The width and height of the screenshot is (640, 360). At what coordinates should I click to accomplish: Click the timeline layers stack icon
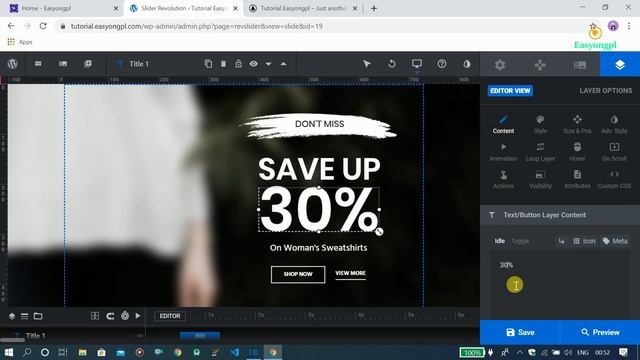pos(12,316)
